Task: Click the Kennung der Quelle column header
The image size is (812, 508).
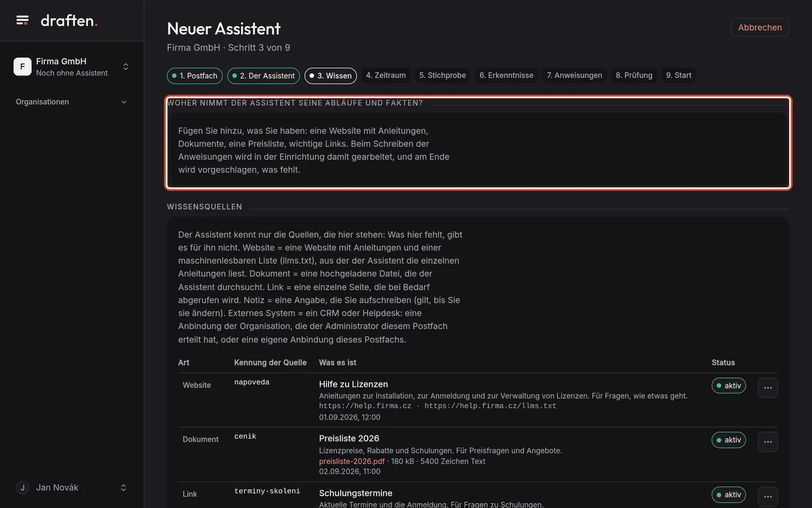Action: click(x=270, y=362)
